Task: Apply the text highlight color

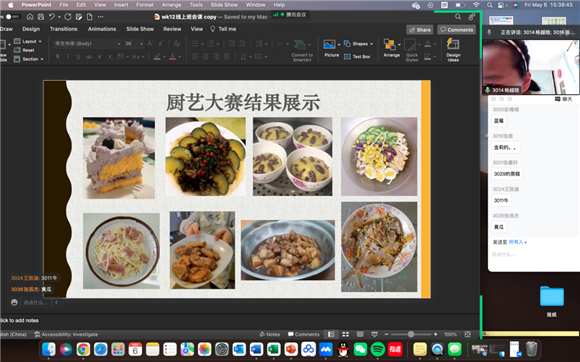Action: 157,57
